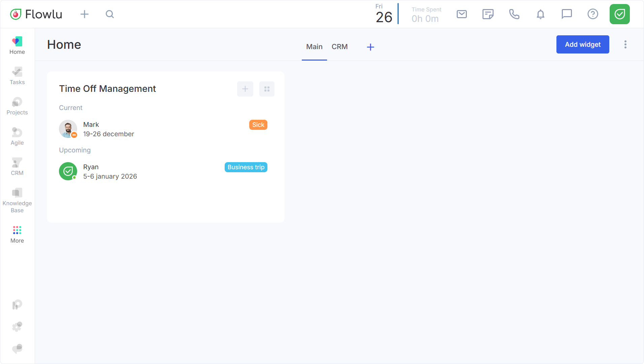This screenshot has width=644, height=364.
Task: Expand the More apps menu
Action: pos(17,234)
